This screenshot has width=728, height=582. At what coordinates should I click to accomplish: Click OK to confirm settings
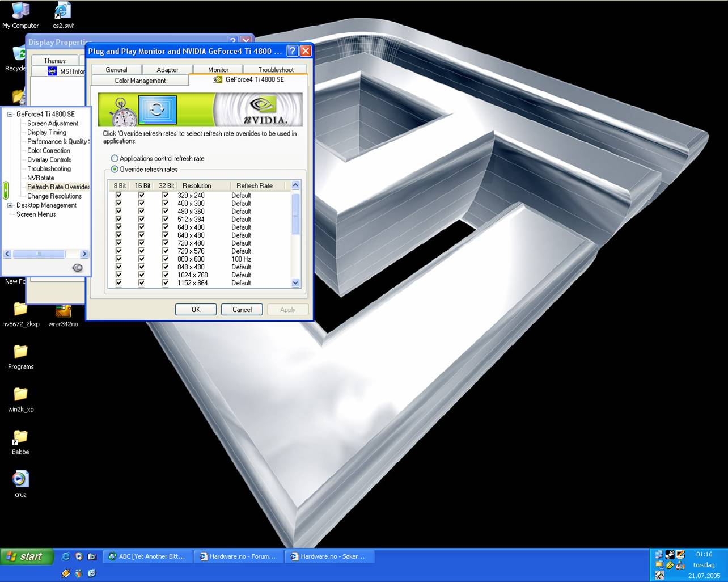tap(196, 310)
